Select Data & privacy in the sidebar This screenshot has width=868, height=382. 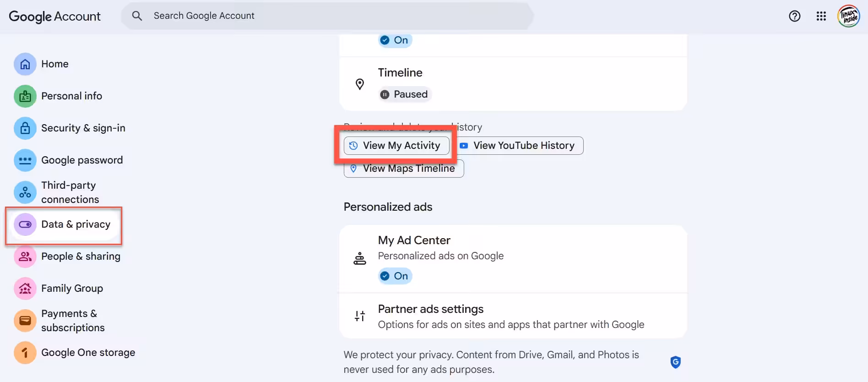coord(76,224)
